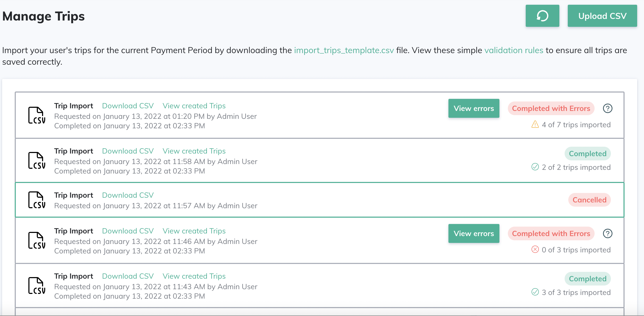Click the red X icon next to 0 of 3 trips
644x316 pixels.
535,249
